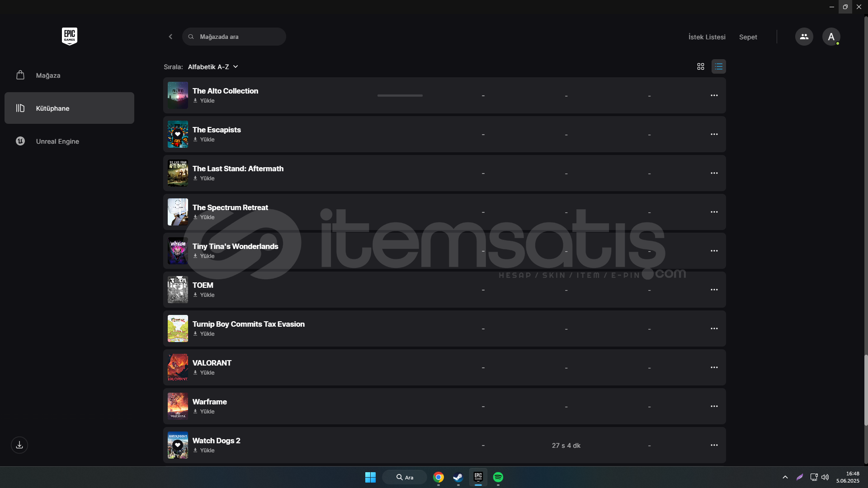Open the friends list icon
The width and height of the screenshot is (868, 488).
(x=804, y=37)
